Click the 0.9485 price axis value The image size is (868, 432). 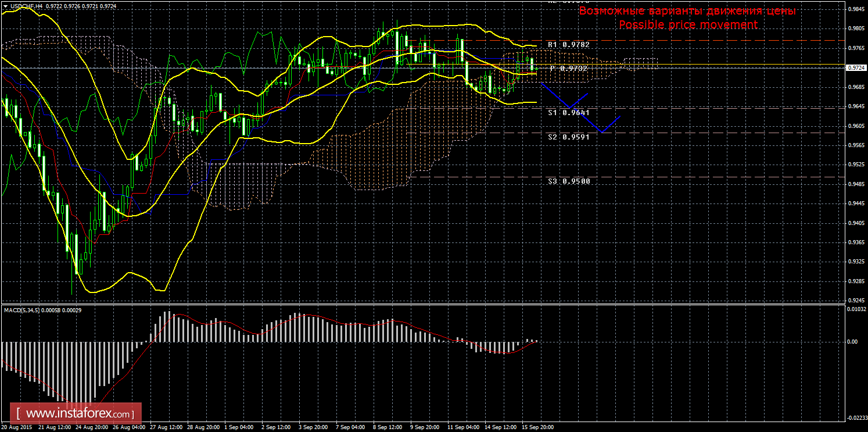click(x=855, y=184)
